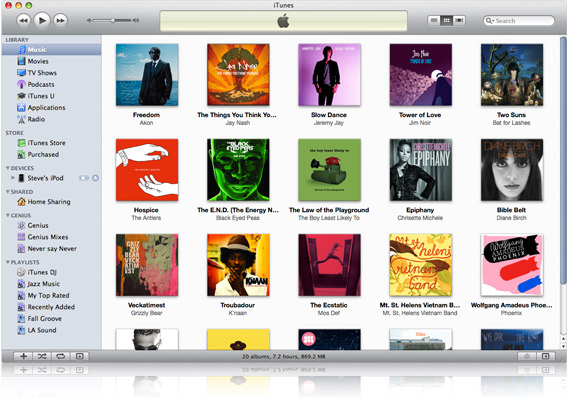This screenshot has height=405, width=567.
Task: Click the Apple logo status display
Action: point(284,21)
